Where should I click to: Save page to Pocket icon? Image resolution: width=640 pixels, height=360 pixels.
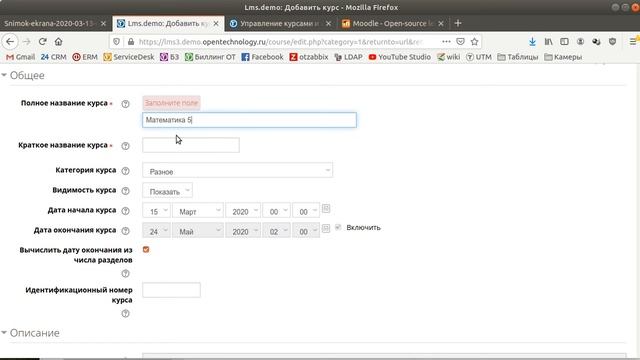(460, 42)
